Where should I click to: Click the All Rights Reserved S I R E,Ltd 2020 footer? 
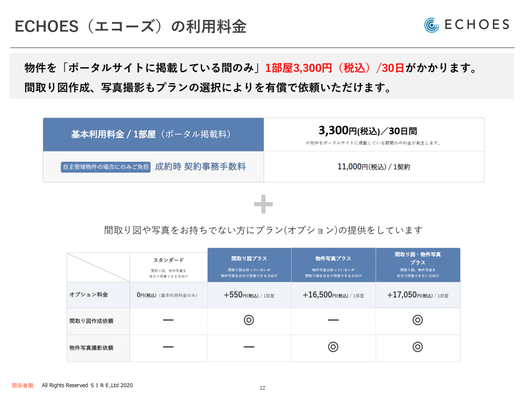[x=87, y=385]
